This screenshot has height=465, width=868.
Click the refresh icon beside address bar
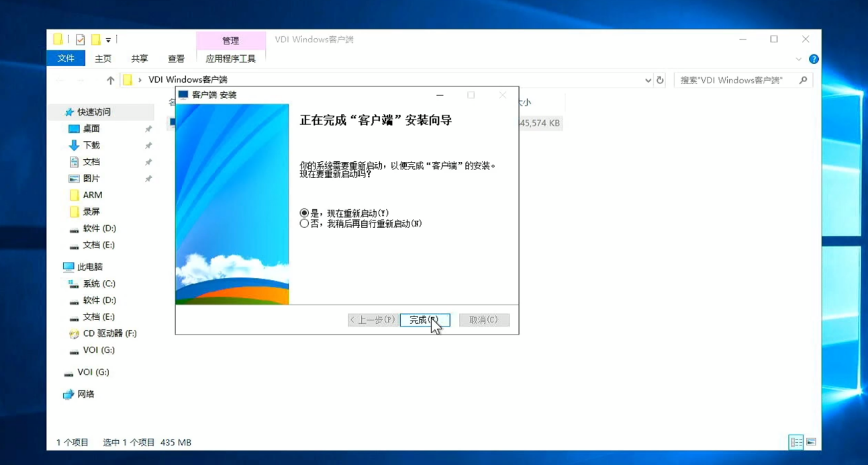click(661, 80)
